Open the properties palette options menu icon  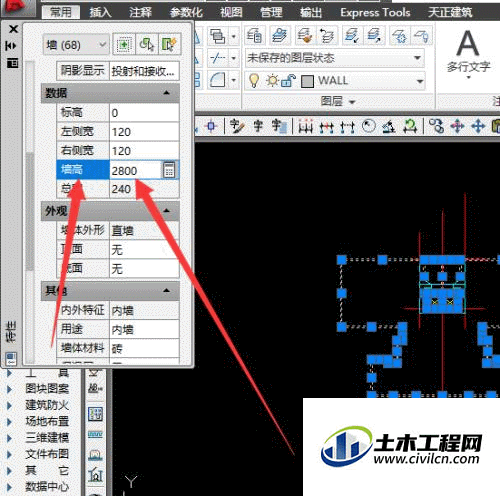pyautogui.click(x=12, y=63)
